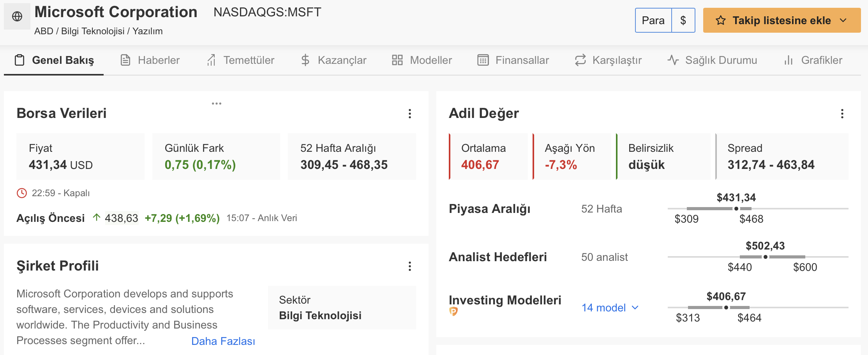Screen dimensions: 868x355
Task: Switch to the Haberler tab
Action: coord(150,60)
